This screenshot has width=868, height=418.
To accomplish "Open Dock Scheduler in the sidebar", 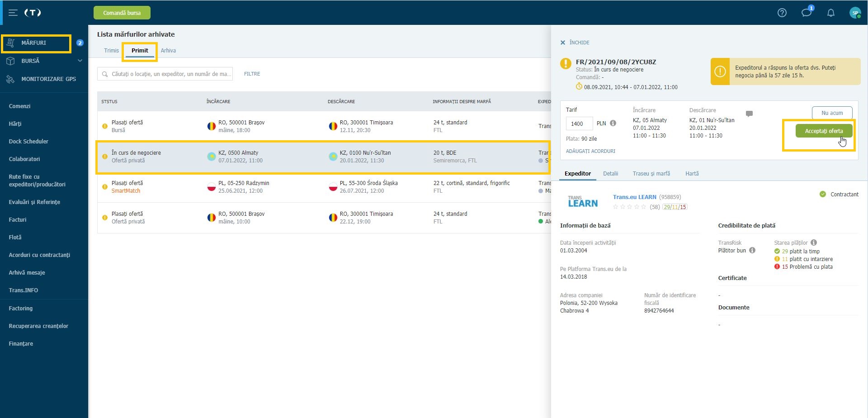I will 28,142.
